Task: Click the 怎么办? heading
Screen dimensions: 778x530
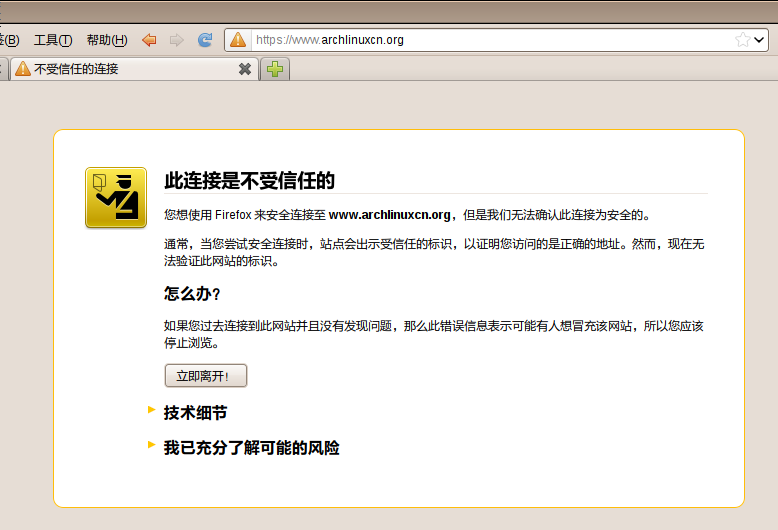Action: click(x=192, y=293)
